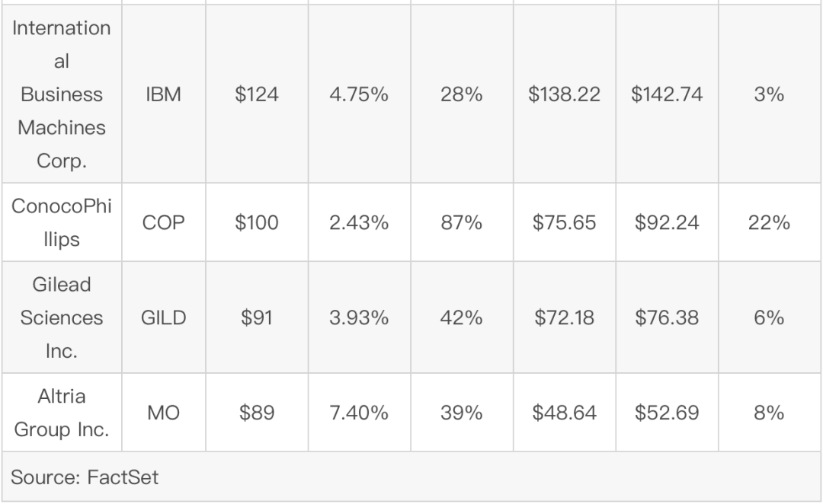Click the Source: FactSet footer text
The height and width of the screenshot is (504, 823).
[85, 477]
